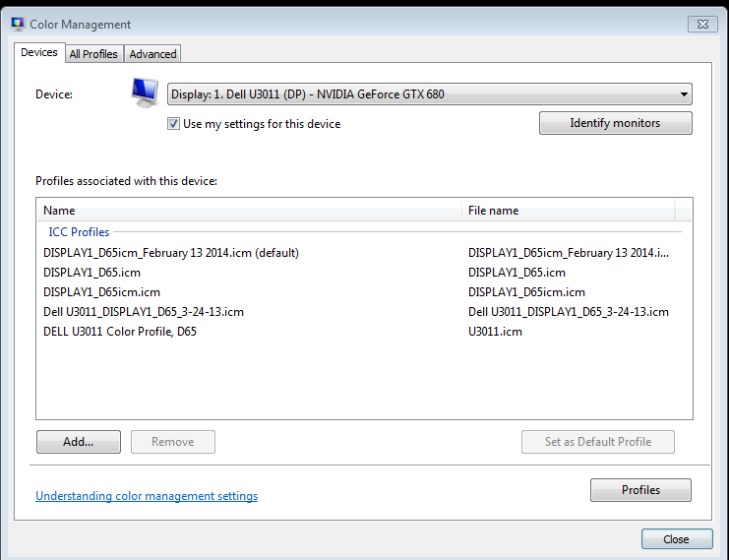Switch to the All Profiles tab
The image size is (729, 560).
pos(93,54)
